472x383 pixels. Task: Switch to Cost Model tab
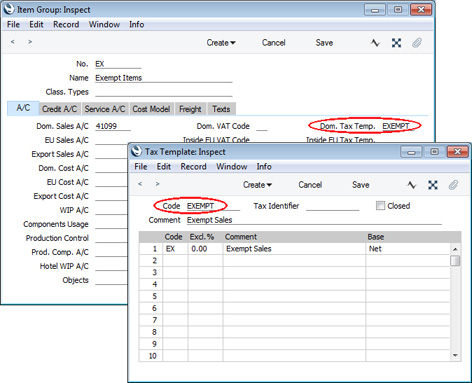(151, 109)
